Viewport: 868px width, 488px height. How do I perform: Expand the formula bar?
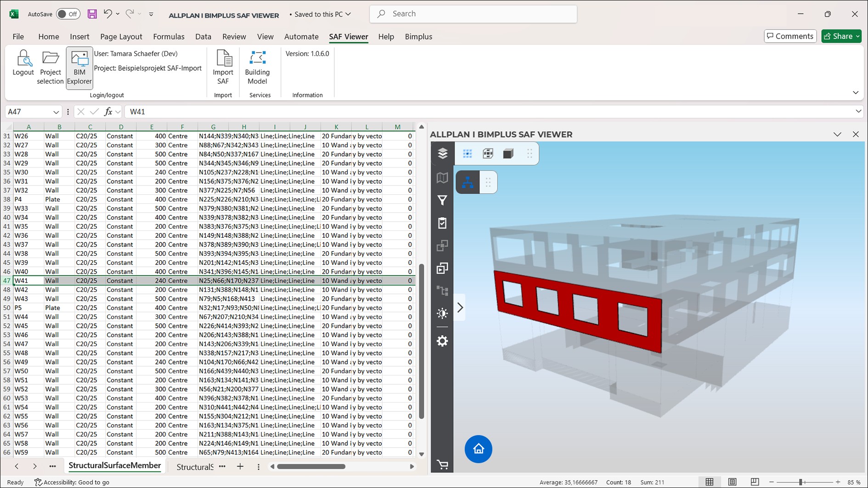858,112
